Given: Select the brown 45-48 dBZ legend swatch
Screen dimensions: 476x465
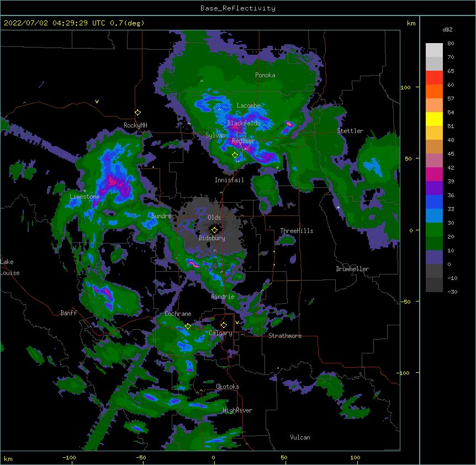Looking at the screenshot, I should pos(434,146).
